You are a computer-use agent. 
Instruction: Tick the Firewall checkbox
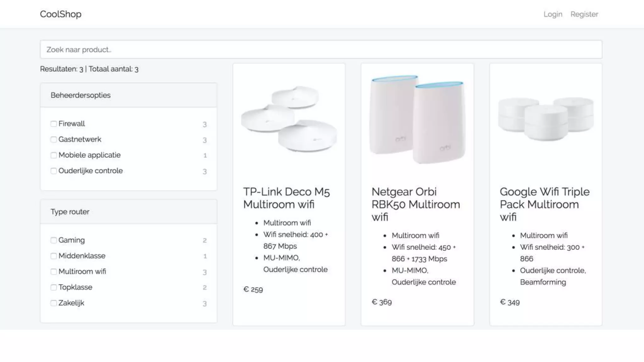pos(54,124)
